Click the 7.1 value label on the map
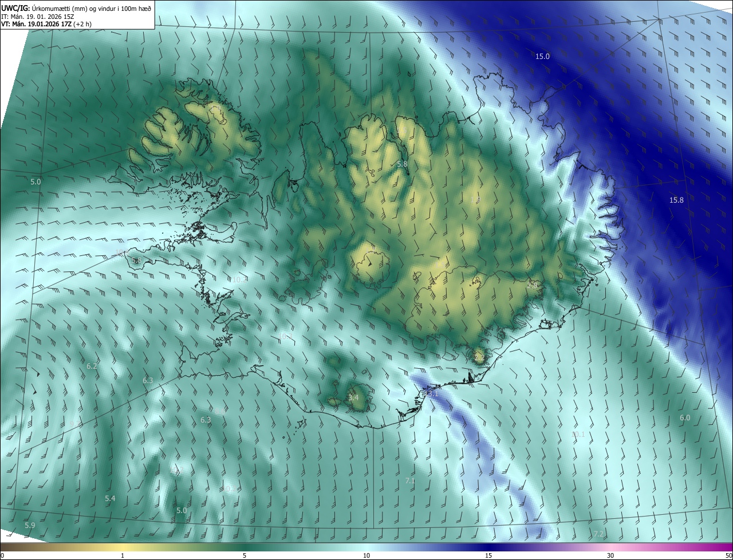This screenshot has height=560, width=733. point(410,481)
